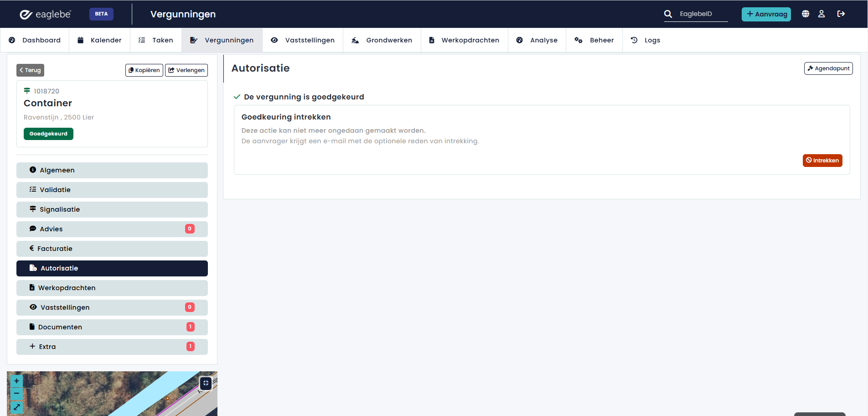This screenshot has width=868, height=416.
Task: Open the Grondwerken tab
Action: coord(382,40)
